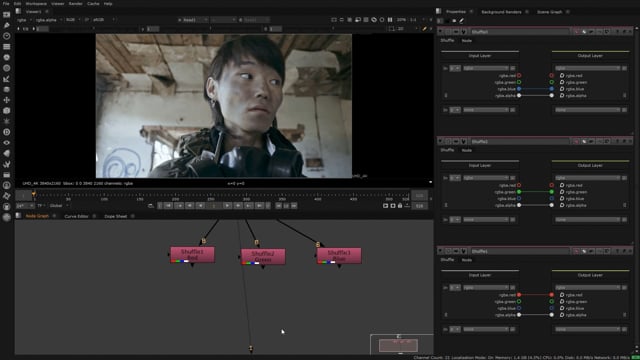The image size is (640, 360).
Task: Click rgba.blue input socket in top Shuffle panel
Action: click(x=519, y=89)
